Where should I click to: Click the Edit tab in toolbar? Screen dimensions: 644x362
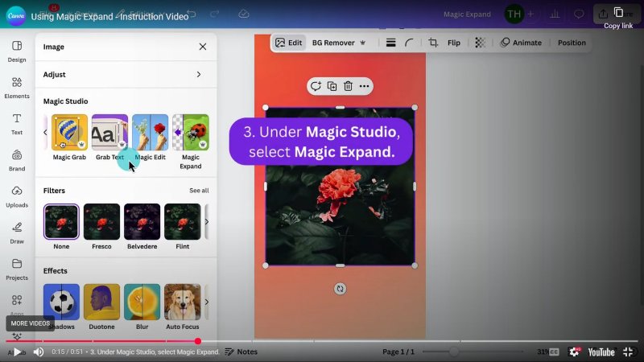click(288, 43)
